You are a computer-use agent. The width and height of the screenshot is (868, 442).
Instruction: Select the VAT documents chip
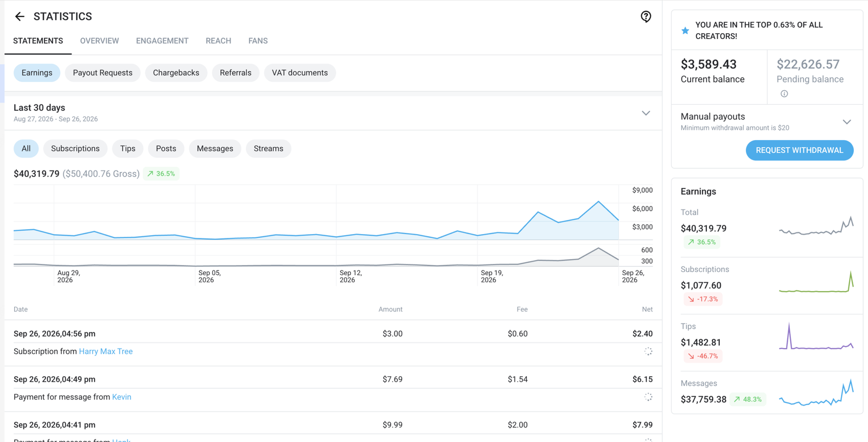click(x=299, y=73)
